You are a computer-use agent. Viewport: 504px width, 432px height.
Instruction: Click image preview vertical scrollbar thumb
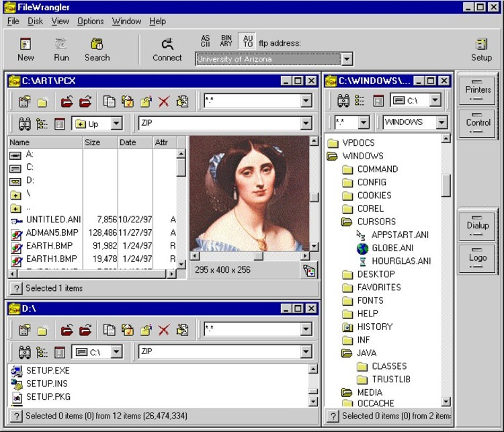click(314, 198)
